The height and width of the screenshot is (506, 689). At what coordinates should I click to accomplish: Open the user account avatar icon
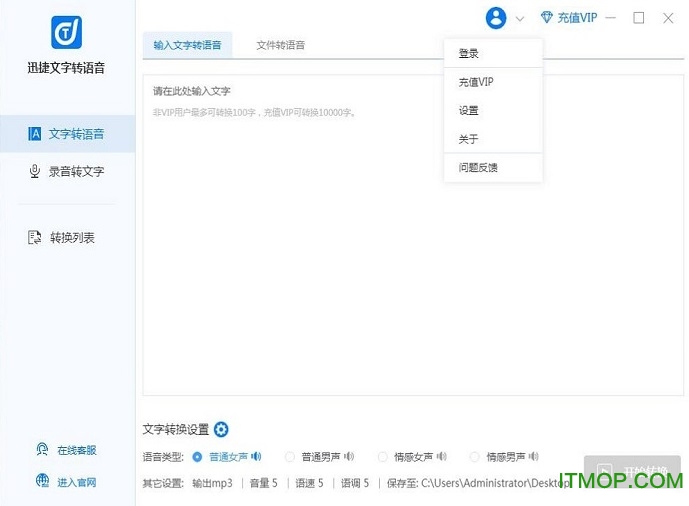click(x=496, y=18)
